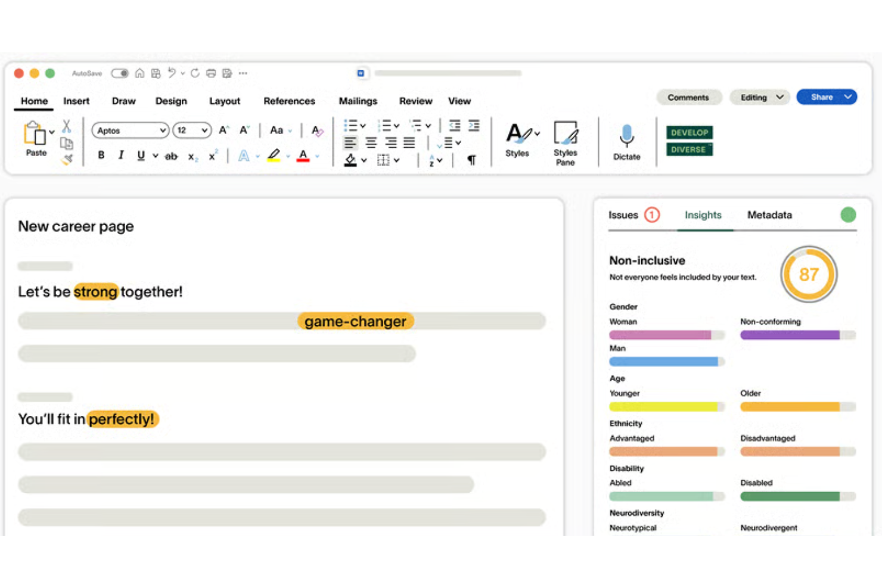
Task: Click the highlighted word "strong"
Action: click(96, 292)
